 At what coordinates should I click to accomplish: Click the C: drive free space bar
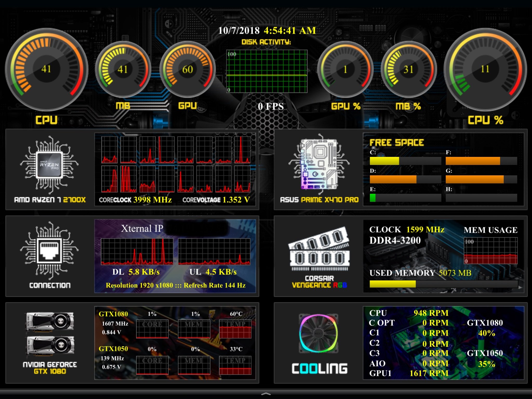point(405,161)
